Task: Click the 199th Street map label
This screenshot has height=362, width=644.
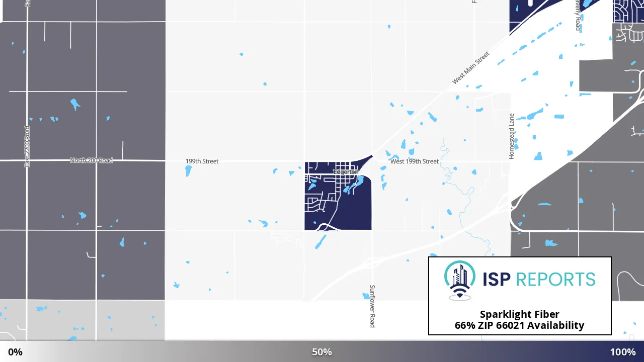Action: click(x=202, y=161)
